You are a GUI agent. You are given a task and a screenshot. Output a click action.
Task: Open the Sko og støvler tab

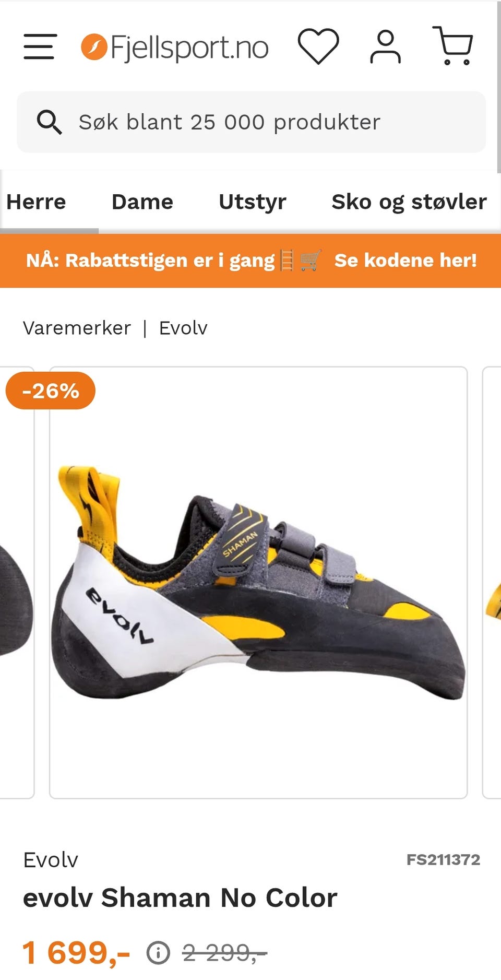(x=409, y=202)
